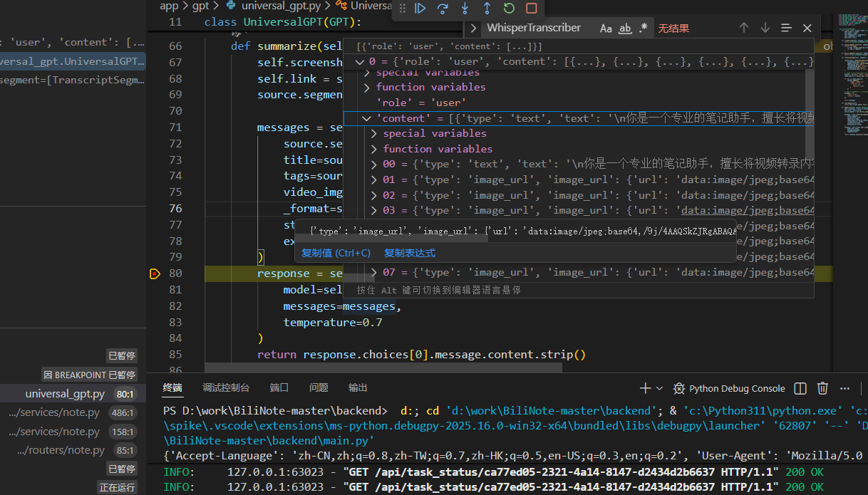Step over in the debug toolbar
This screenshot has height=495, width=868.
(443, 9)
